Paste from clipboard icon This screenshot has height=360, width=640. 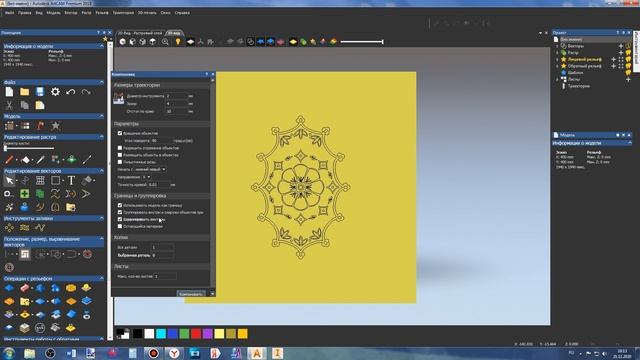(40, 105)
